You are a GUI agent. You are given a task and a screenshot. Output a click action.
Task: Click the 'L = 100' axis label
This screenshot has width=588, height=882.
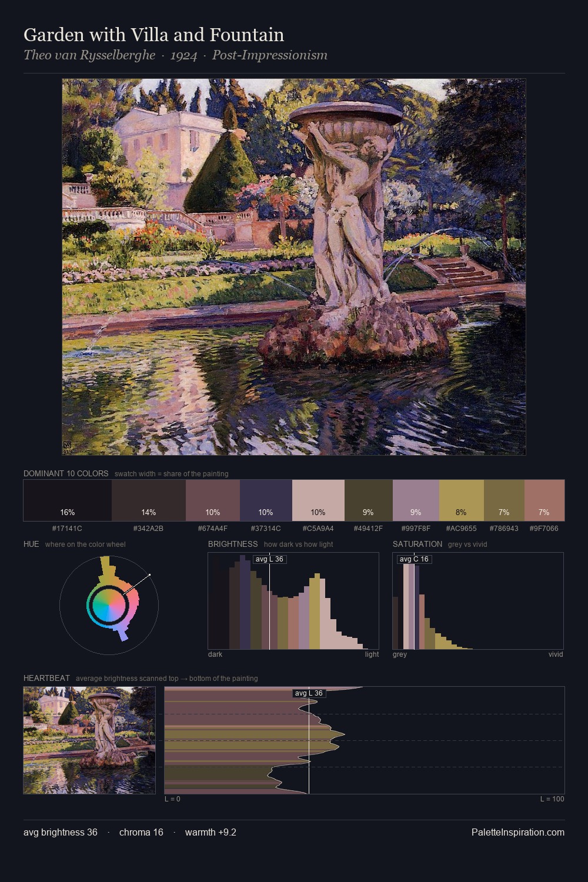pyautogui.click(x=552, y=799)
